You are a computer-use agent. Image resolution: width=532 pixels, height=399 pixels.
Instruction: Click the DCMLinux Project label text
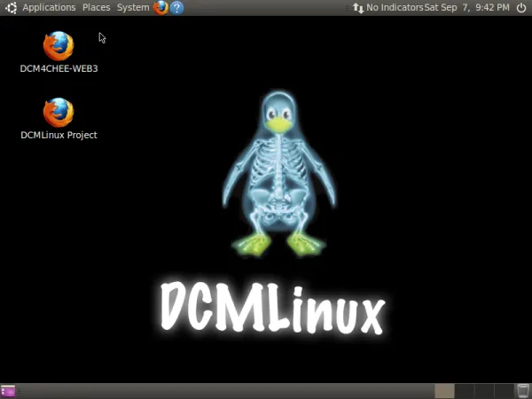tap(59, 135)
